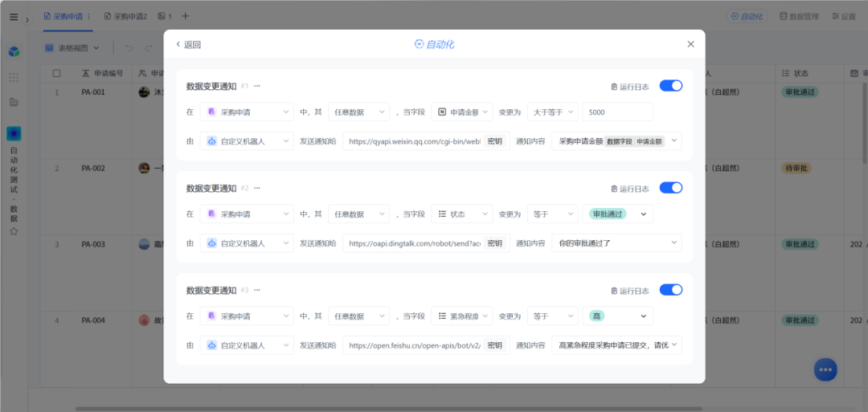Expand the sidebar with the arrow button

[x=27, y=20]
